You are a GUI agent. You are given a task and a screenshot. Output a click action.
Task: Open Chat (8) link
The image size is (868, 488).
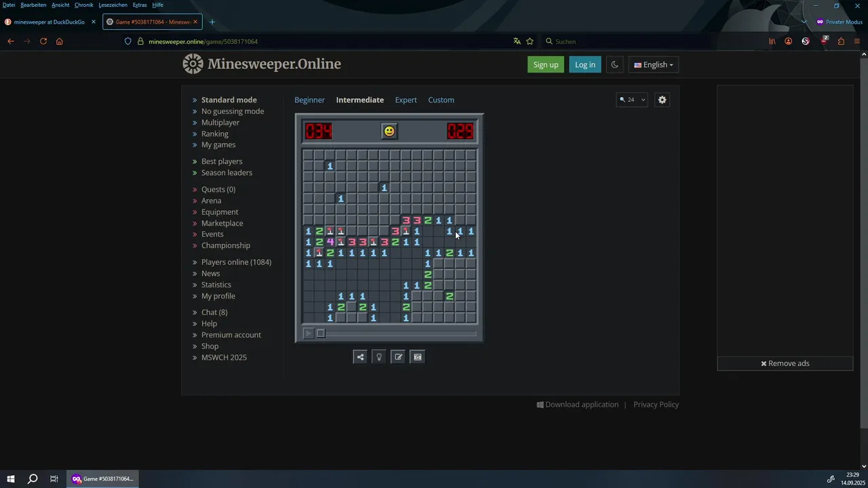(214, 312)
